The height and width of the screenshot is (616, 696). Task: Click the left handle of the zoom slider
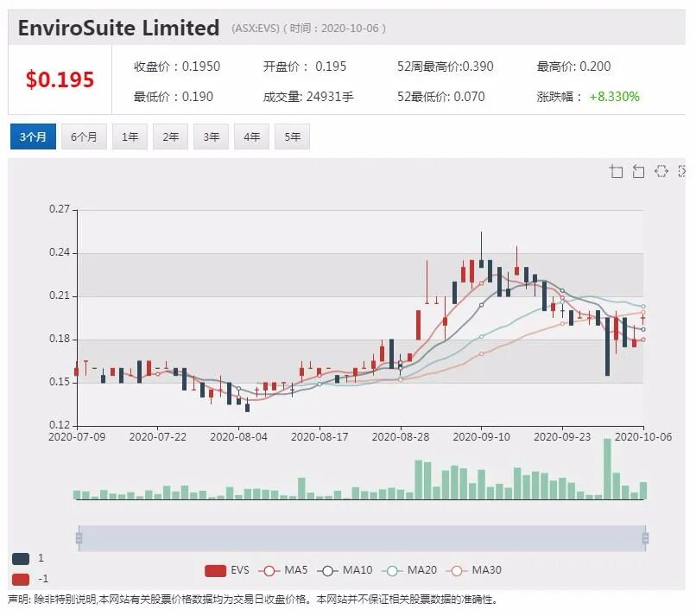tap(79, 538)
